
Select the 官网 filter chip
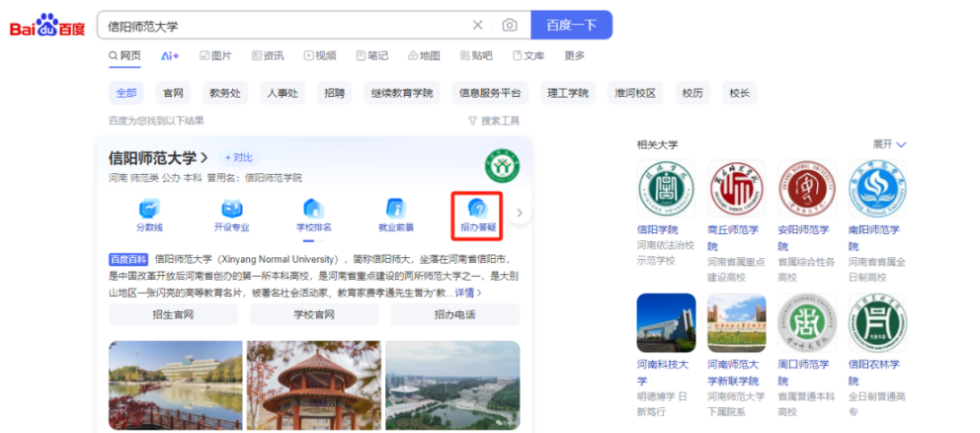[x=173, y=93]
